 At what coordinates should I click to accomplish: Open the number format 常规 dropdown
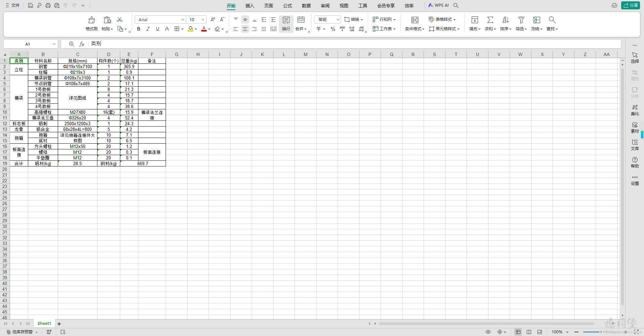tap(338, 19)
